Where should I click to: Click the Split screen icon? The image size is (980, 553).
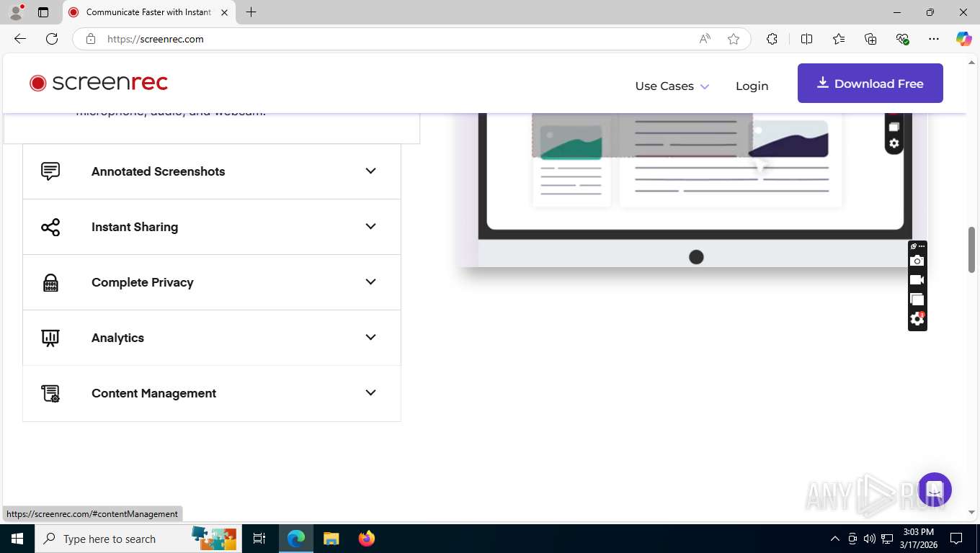click(x=806, y=39)
